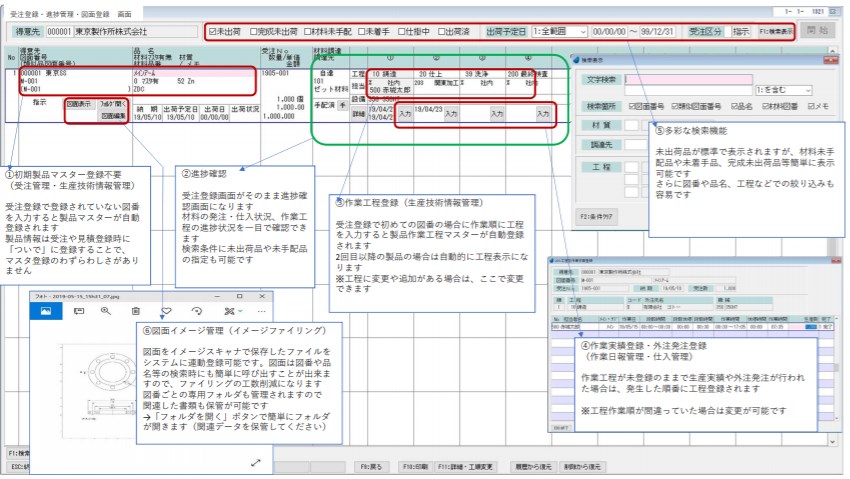The height and width of the screenshot is (479, 850).
Task: Click the trash delete icon in photo viewer
Action: tap(136, 311)
